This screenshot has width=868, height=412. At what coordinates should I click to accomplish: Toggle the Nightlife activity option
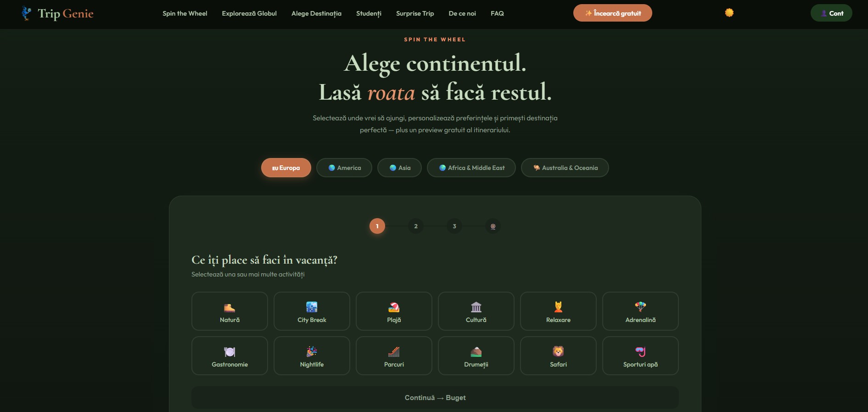coord(312,356)
